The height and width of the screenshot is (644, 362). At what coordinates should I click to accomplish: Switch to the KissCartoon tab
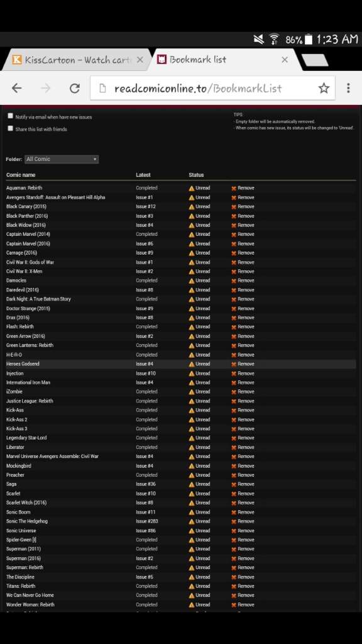tap(78, 60)
